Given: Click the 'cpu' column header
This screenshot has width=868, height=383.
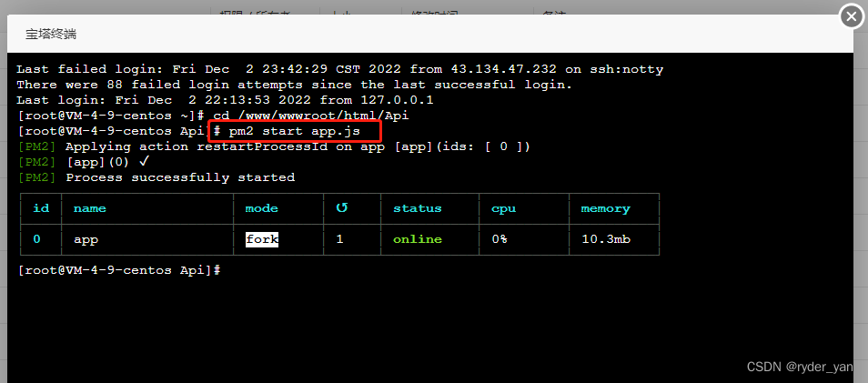Looking at the screenshot, I should (504, 208).
